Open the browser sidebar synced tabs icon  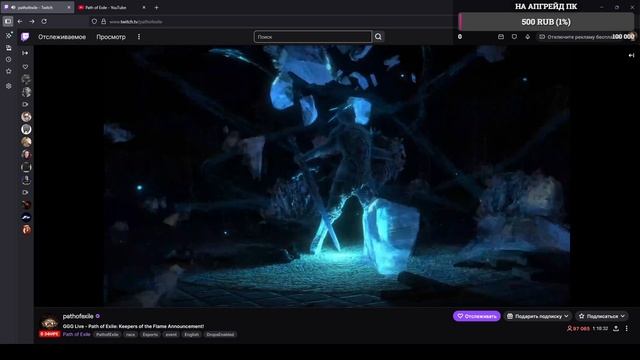click(x=8, y=48)
